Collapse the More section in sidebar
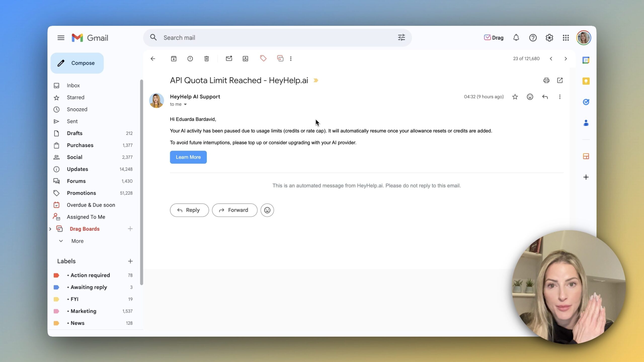Screen dimensions: 644x362 (x=61, y=241)
